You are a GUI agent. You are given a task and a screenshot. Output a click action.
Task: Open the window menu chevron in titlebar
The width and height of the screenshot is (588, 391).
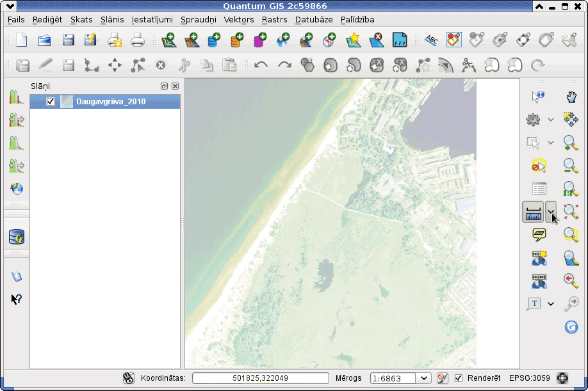click(x=10, y=6)
